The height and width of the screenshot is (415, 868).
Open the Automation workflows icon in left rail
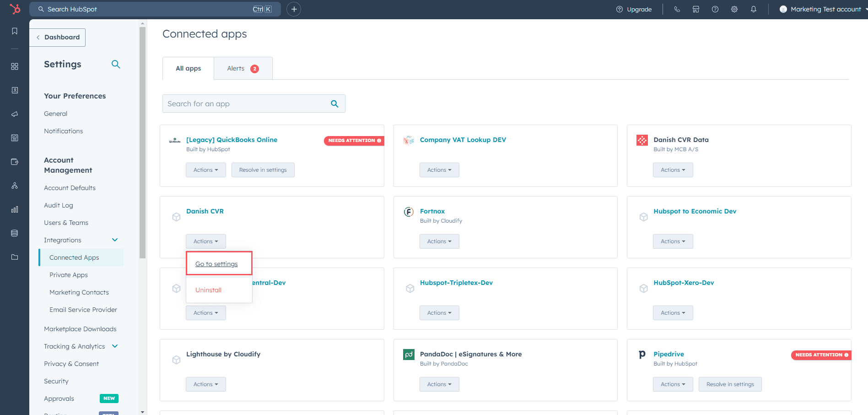click(x=15, y=186)
